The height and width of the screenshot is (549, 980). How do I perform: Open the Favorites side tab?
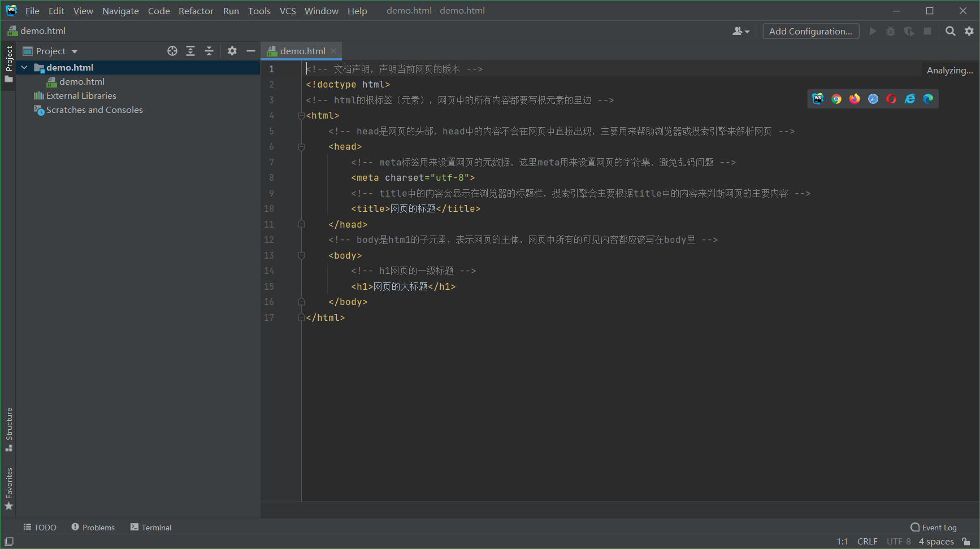pyautogui.click(x=8, y=489)
